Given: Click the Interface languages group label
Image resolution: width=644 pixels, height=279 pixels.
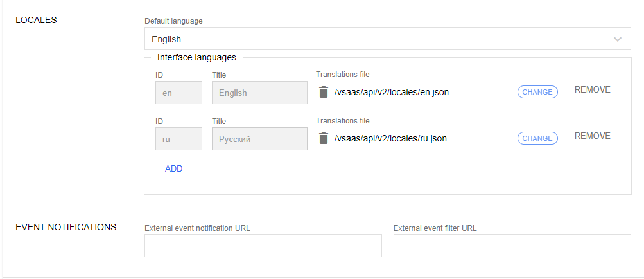Looking at the screenshot, I should [196, 57].
